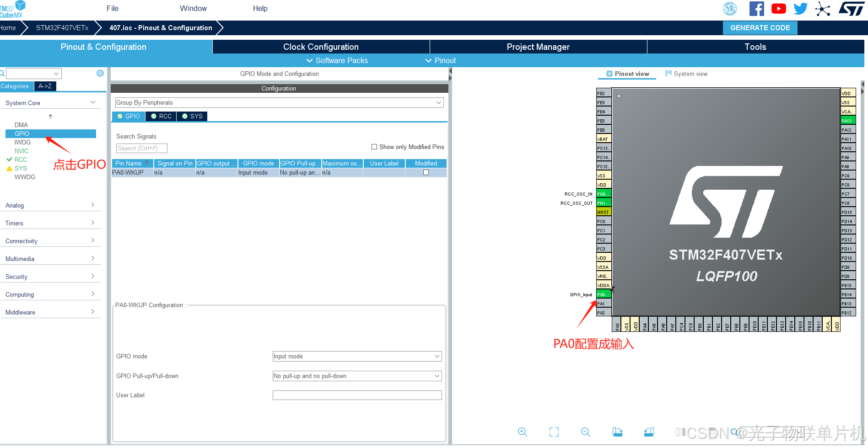
Task: Go to Home breadcrumb
Action: (8, 27)
